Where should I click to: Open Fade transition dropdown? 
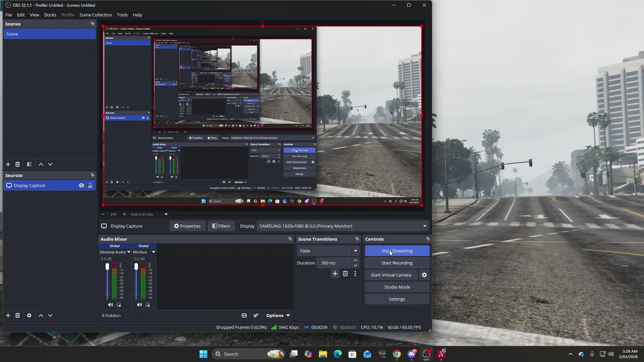pos(328,251)
